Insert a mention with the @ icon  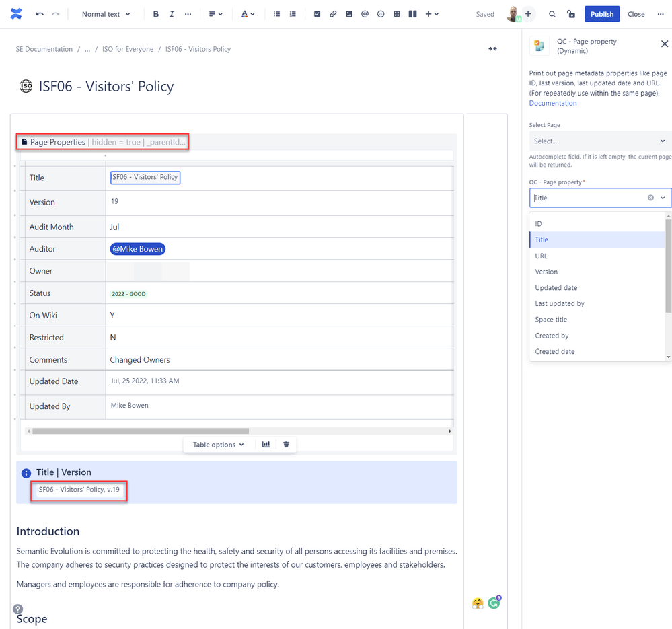(365, 14)
